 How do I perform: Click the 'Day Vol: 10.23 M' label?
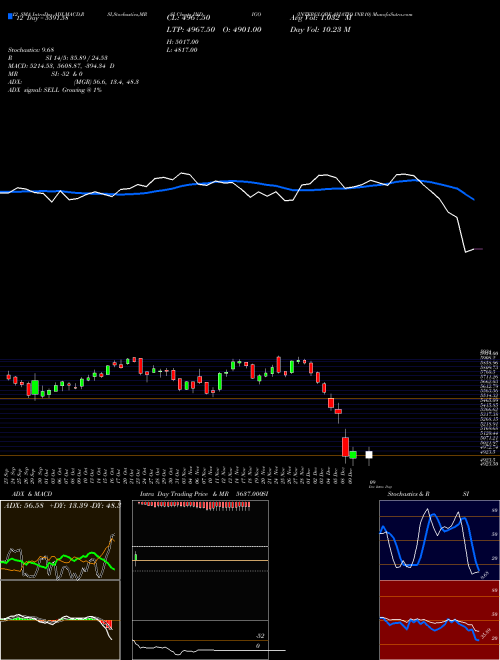(x=320, y=29)
